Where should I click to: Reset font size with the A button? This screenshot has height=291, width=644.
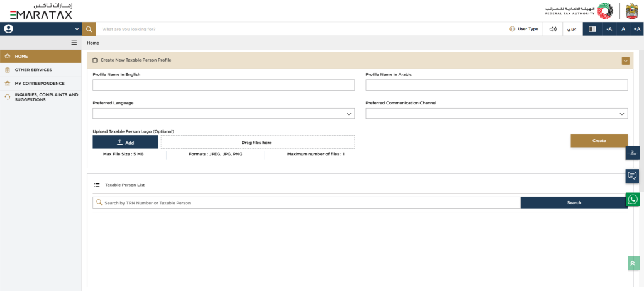623,29
